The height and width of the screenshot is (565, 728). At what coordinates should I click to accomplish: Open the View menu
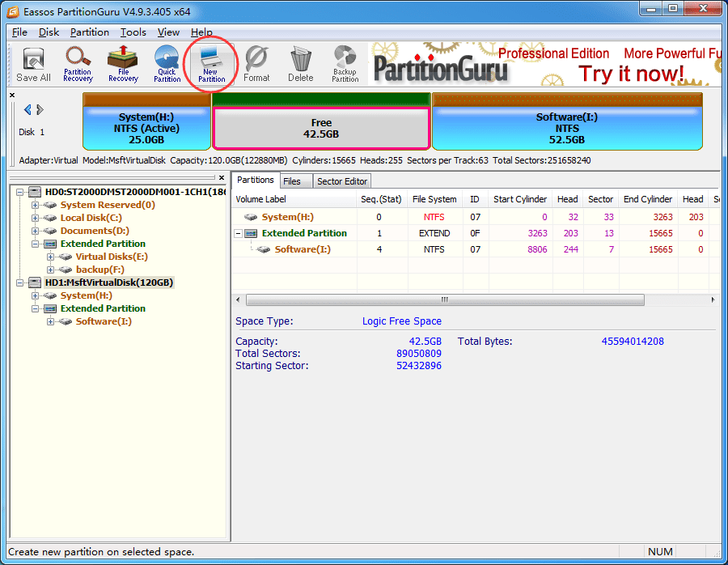click(168, 32)
